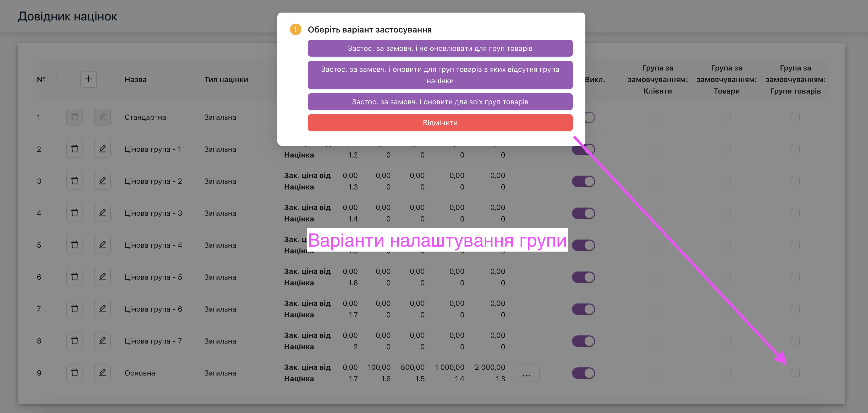Edit the Цінова група - 2 row
Screen dimensions: 868x413
(x=102, y=181)
